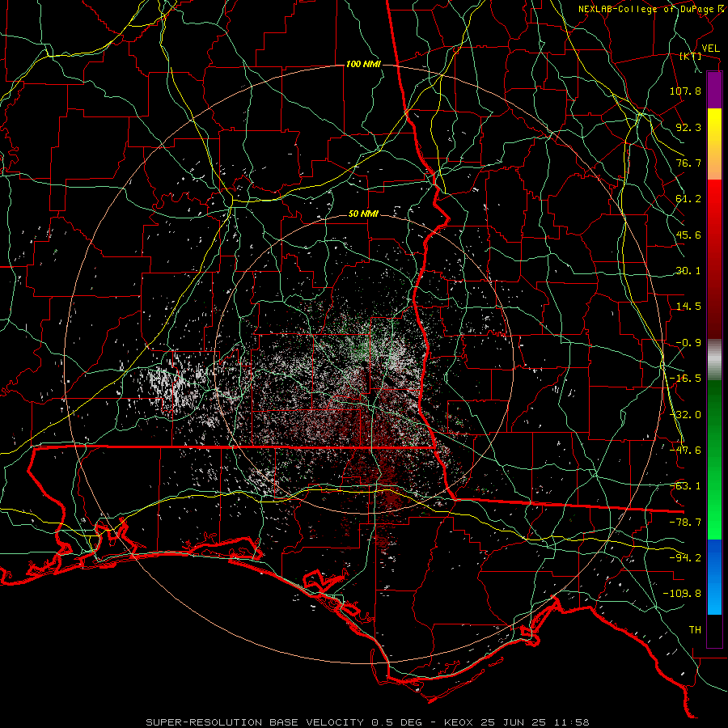Click the 14.5 velocity scale value

pos(688,307)
